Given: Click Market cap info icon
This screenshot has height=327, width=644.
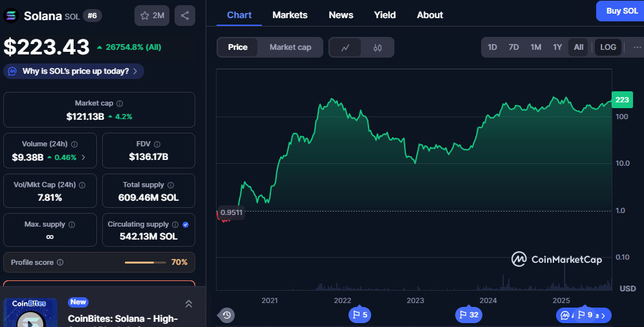Looking at the screenshot, I should (x=120, y=104).
